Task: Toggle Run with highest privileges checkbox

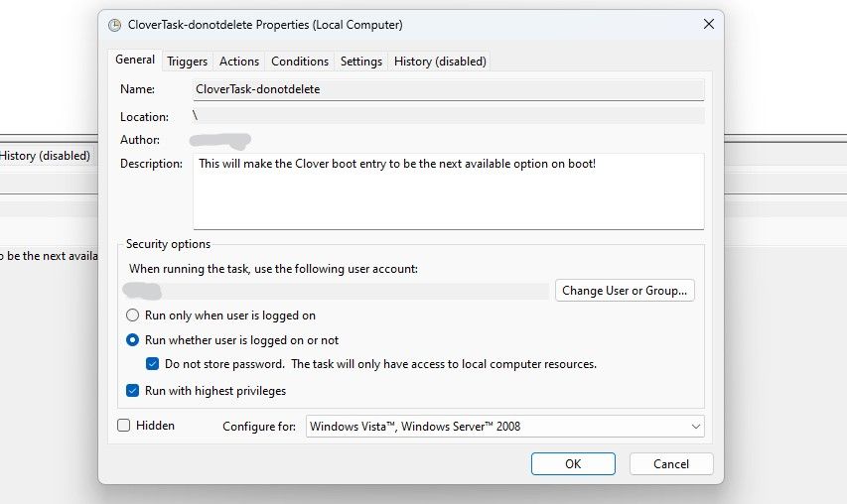Action: click(x=133, y=391)
